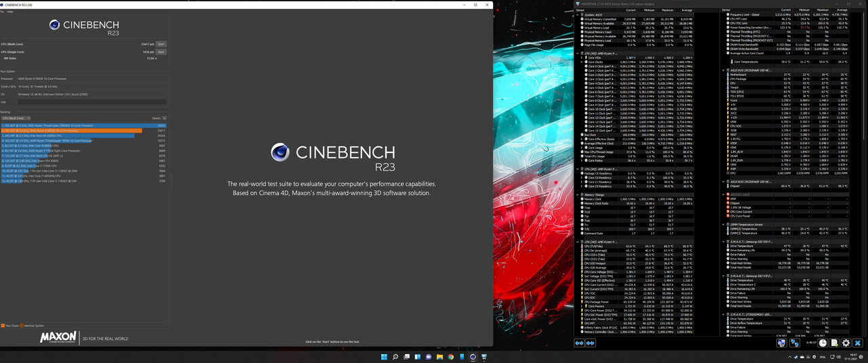Start the CPU Multi Core test

tap(161, 44)
